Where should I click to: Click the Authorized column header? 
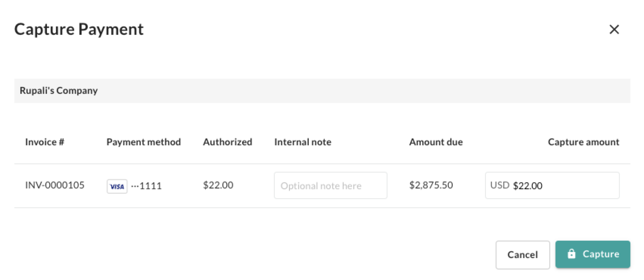click(227, 142)
